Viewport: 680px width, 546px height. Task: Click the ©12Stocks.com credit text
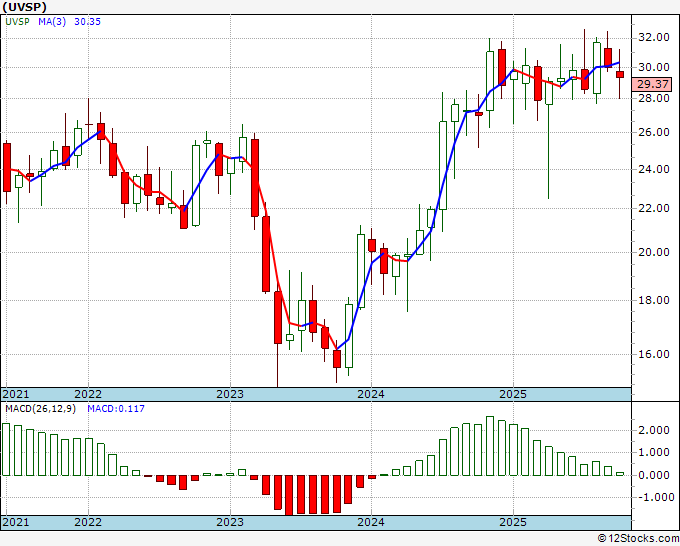tap(638, 539)
